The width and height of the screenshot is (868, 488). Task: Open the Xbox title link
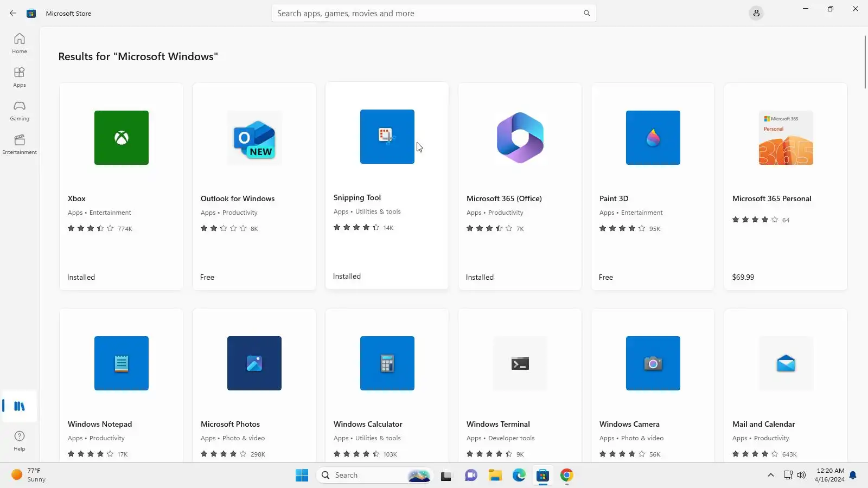(76, 198)
